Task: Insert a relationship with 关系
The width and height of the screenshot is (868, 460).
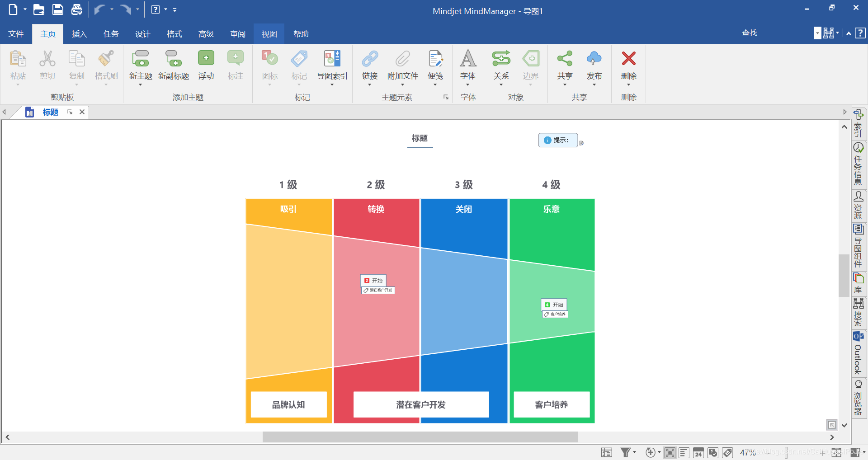Action: coord(501,66)
